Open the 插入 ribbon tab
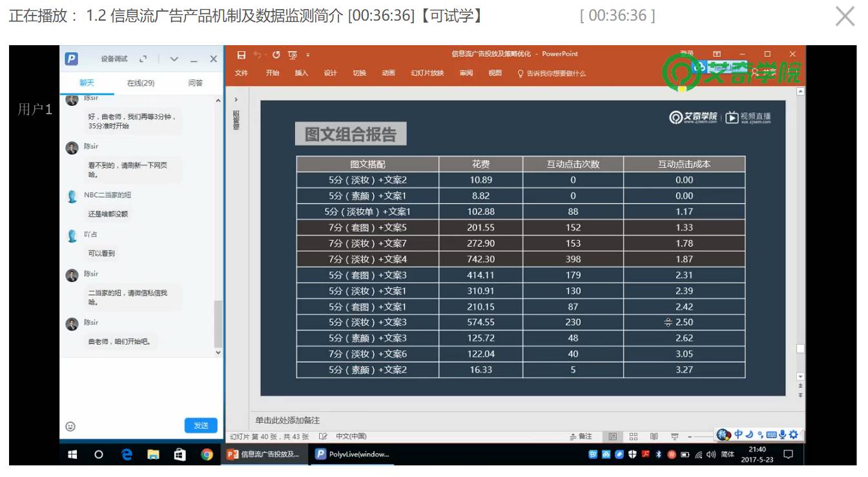This screenshot has width=868, height=477. coord(302,73)
